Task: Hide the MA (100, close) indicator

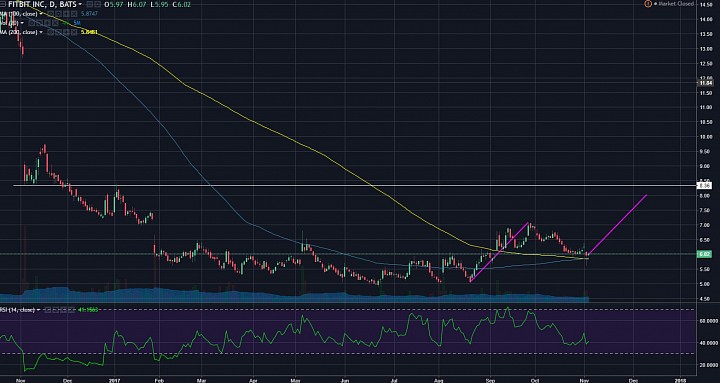Action: pos(51,14)
